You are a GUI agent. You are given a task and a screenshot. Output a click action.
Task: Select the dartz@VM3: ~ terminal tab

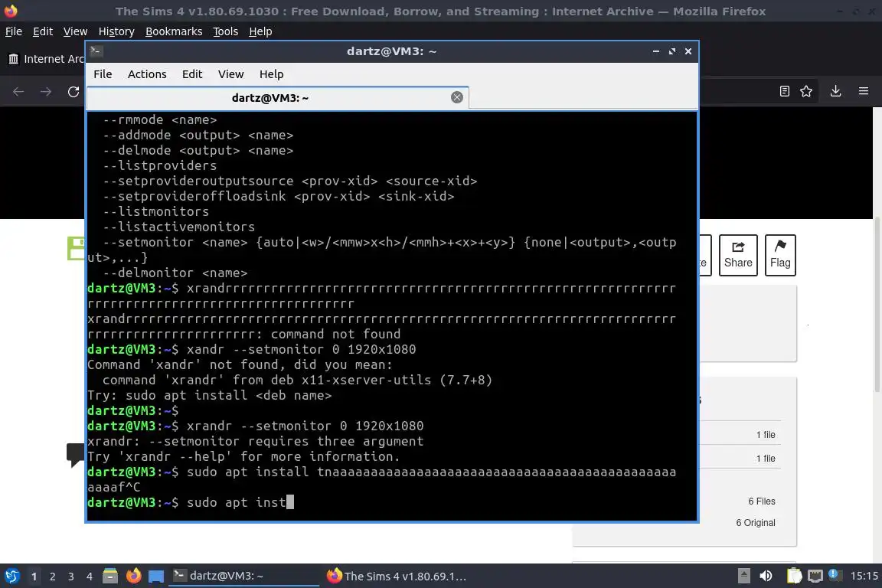click(x=278, y=98)
